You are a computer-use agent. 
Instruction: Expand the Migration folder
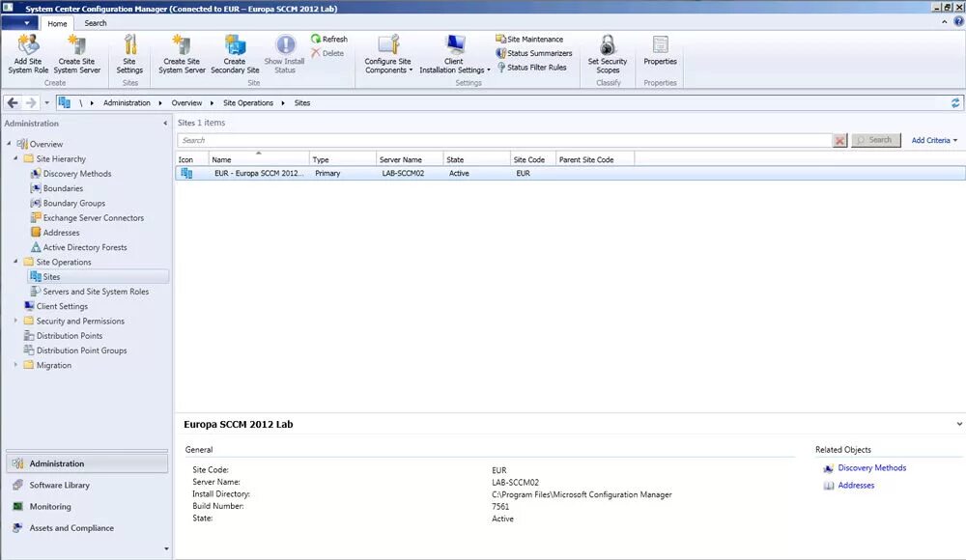[x=15, y=365]
